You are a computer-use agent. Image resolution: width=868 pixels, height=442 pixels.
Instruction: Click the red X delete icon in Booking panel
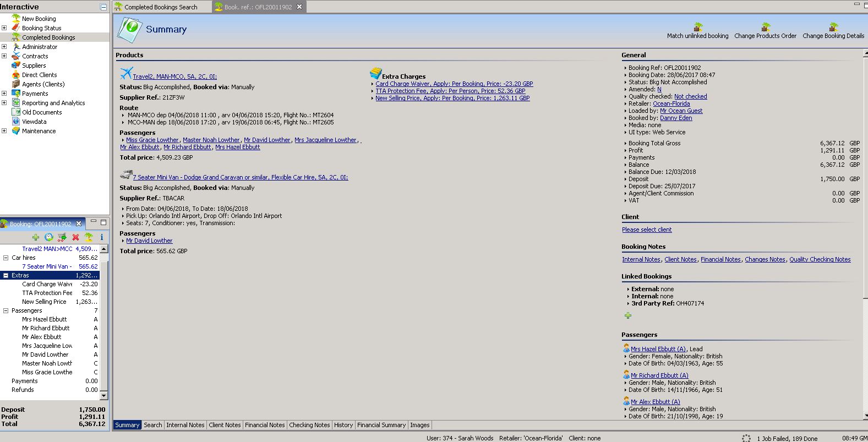pos(75,237)
